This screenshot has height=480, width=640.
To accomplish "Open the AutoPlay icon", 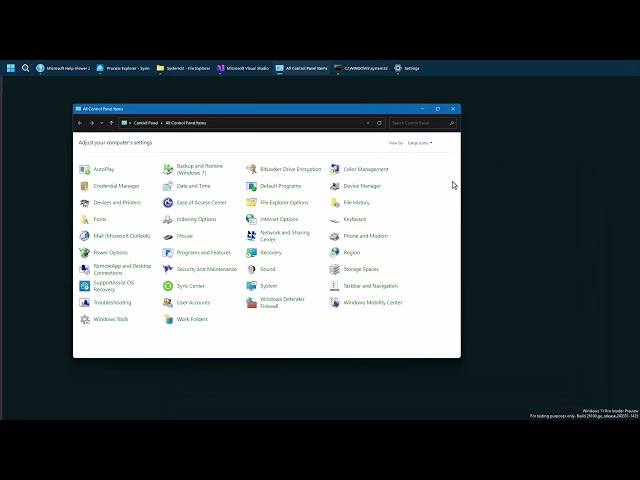I will (84, 169).
